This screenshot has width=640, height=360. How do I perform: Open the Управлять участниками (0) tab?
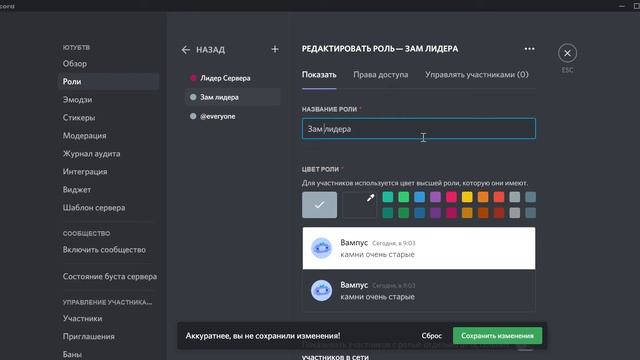[477, 75]
